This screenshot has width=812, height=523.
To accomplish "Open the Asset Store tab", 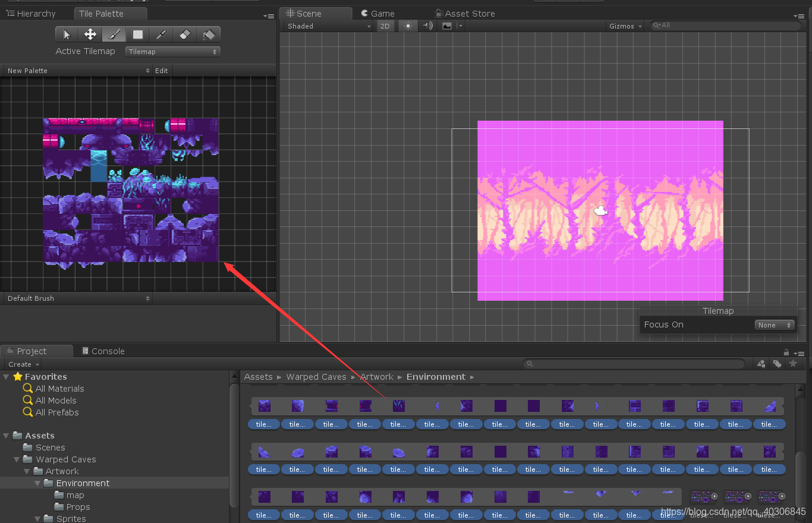I will coord(465,14).
